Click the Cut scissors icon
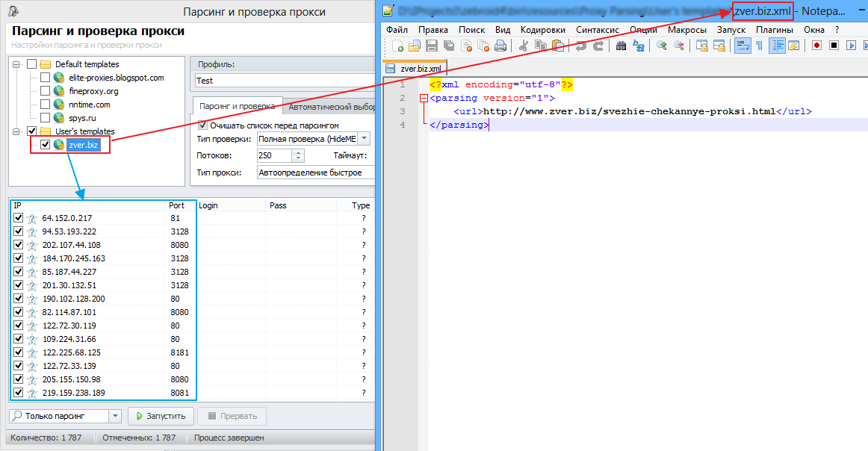 point(524,46)
